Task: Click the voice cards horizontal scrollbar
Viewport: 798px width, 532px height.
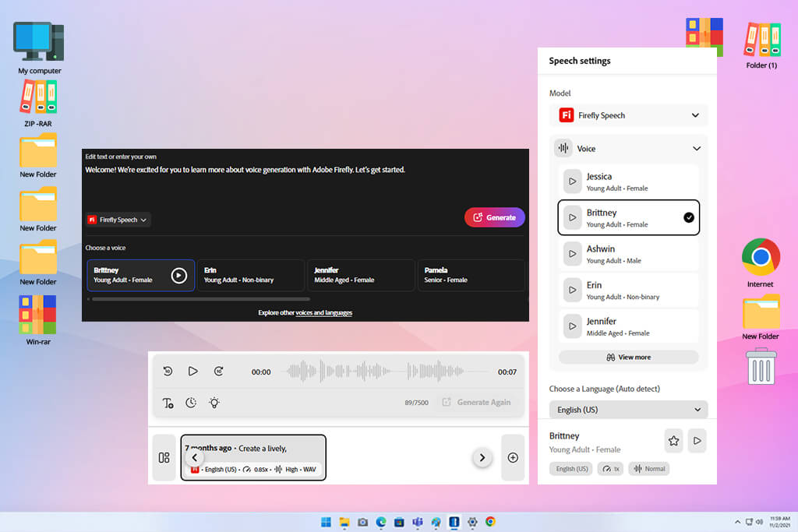Action: 201,299
